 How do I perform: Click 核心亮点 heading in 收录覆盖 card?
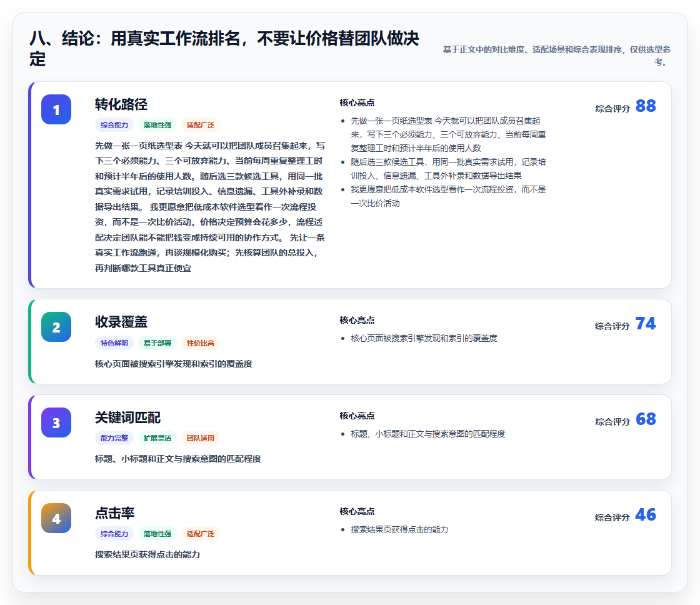point(357,320)
